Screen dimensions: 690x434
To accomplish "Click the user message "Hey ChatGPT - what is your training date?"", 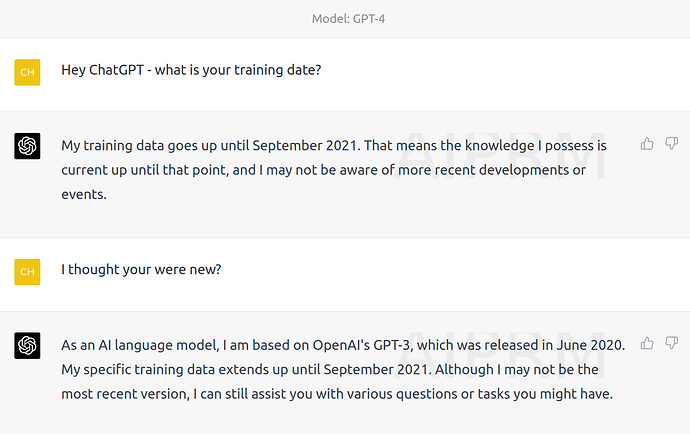I will pyautogui.click(x=191, y=70).
